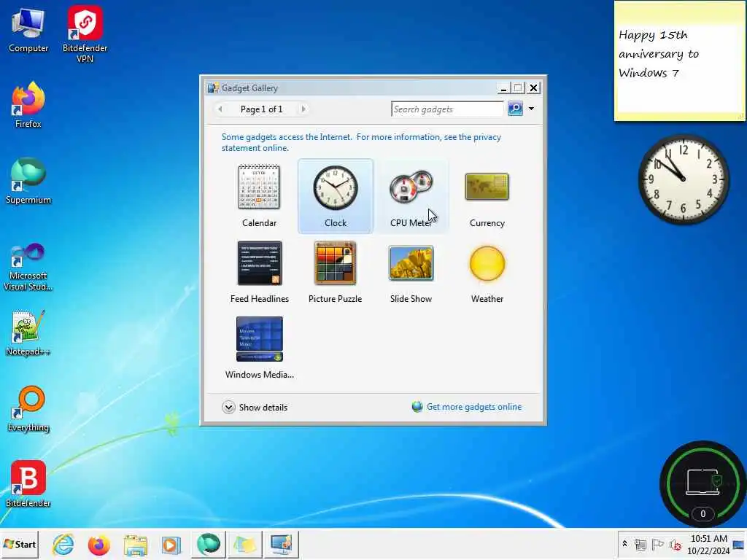Go to next gallery page arrow
The height and width of the screenshot is (560, 747).
303,109
